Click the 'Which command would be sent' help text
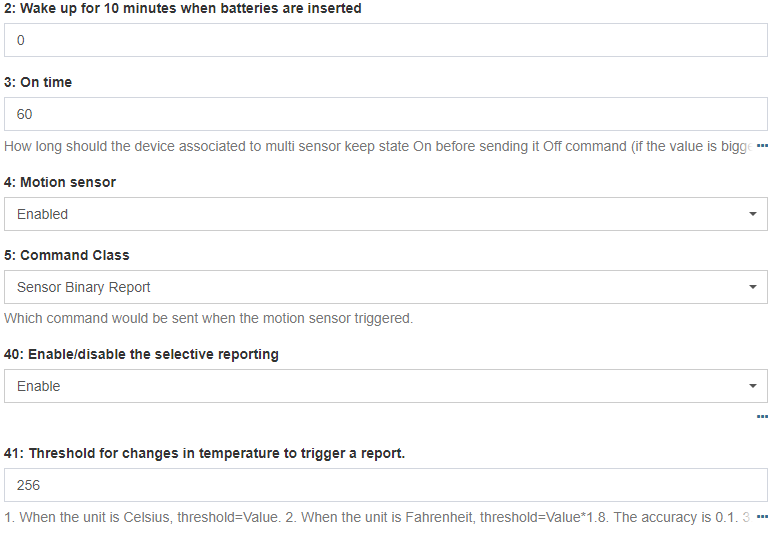This screenshot has width=781, height=540. click(208, 319)
